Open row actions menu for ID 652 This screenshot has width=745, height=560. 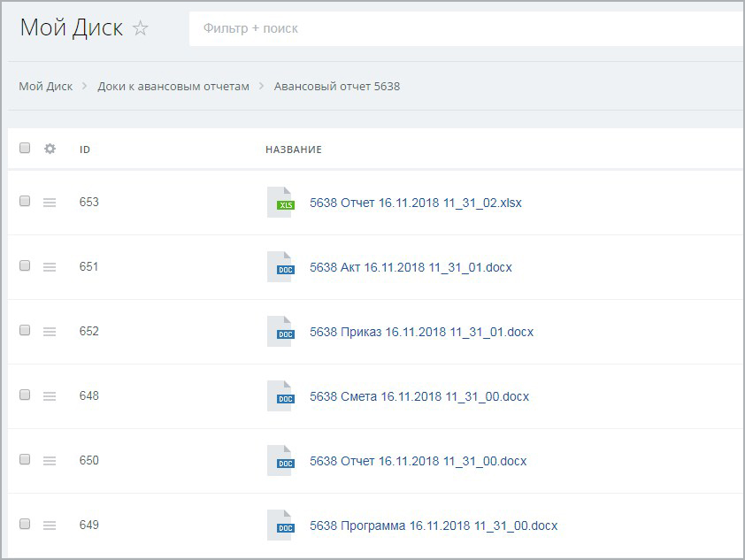pyautogui.click(x=50, y=332)
